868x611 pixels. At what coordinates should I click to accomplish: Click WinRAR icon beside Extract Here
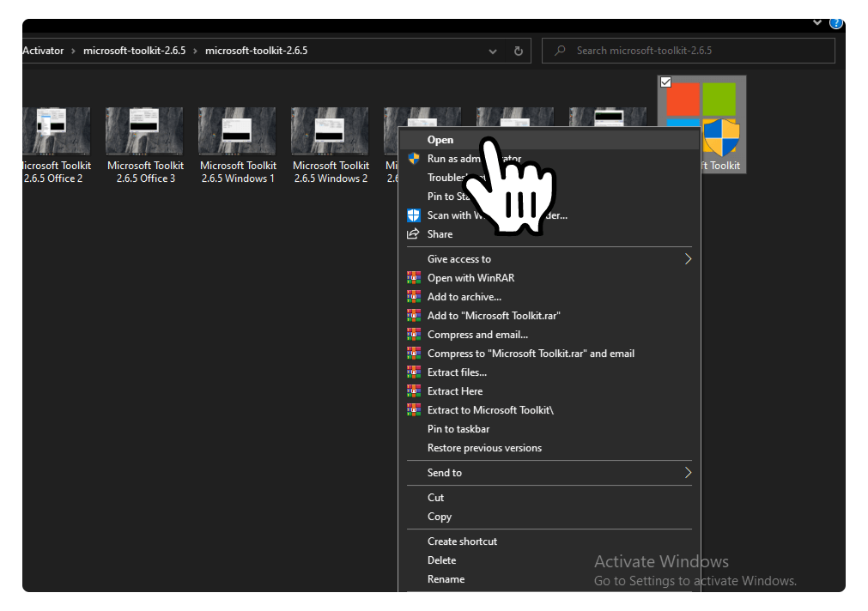[414, 390]
